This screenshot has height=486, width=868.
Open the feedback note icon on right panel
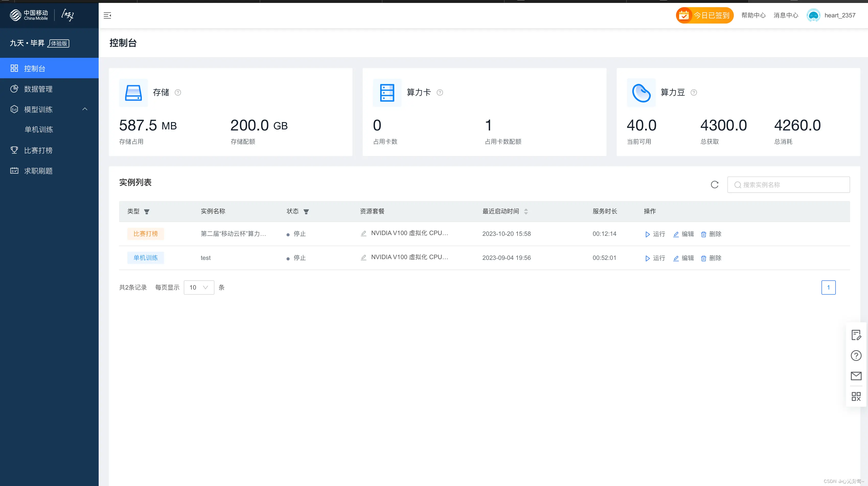[x=856, y=335]
